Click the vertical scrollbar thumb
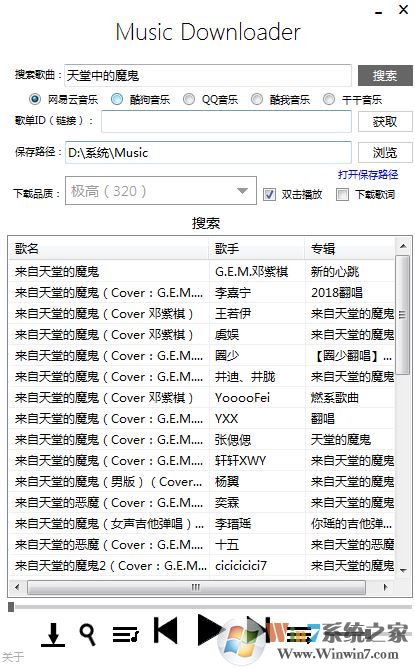 (x=403, y=315)
